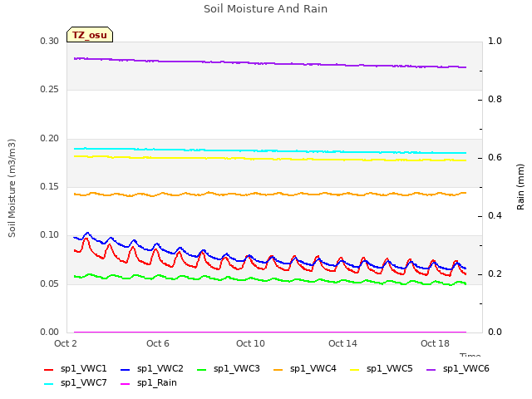Click the Oct 18 x-axis label
This screenshot has height=399, width=532.
tap(435, 343)
